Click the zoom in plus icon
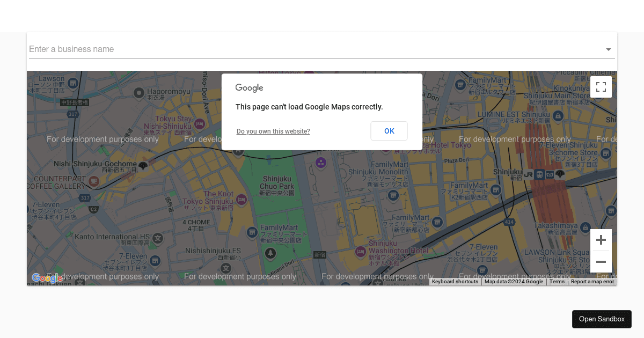Screen dimensions: 644x338 click(601, 240)
